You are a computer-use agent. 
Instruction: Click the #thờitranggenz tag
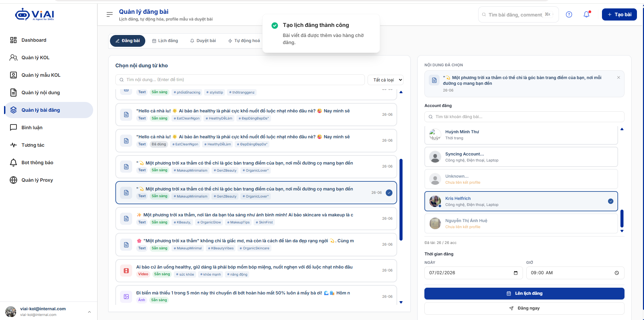click(x=242, y=92)
